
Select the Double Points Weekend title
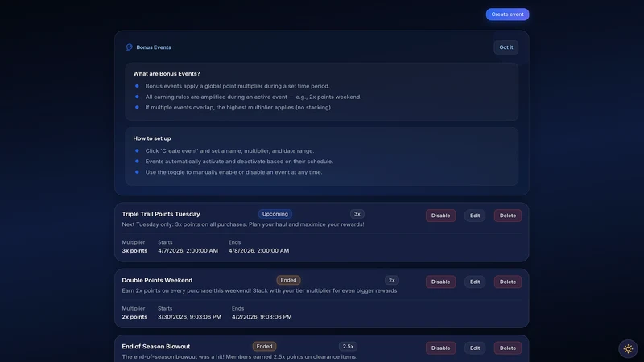pyautogui.click(x=157, y=280)
